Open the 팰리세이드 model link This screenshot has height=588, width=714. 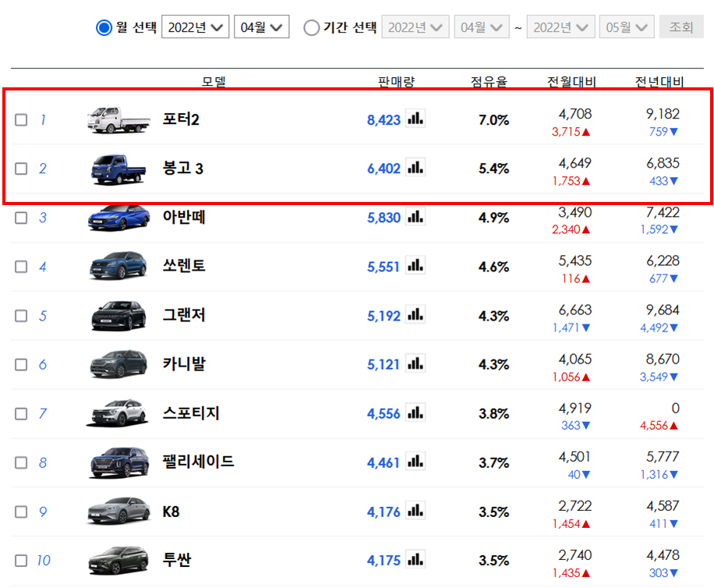198,462
